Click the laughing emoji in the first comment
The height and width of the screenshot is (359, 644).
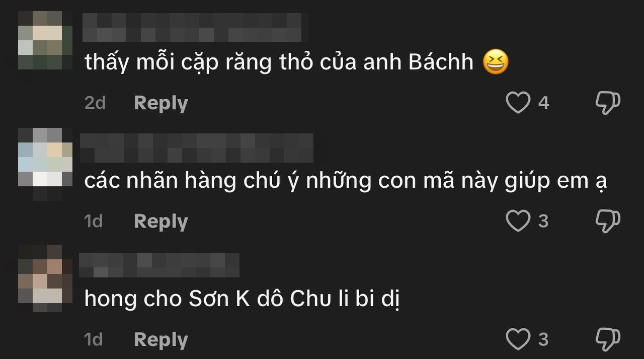[x=496, y=62]
